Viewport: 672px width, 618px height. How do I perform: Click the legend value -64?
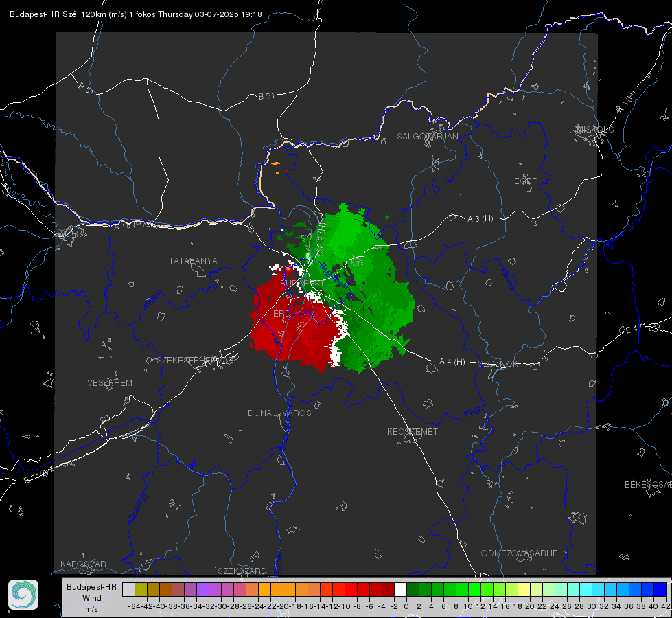pyautogui.click(x=135, y=606)
